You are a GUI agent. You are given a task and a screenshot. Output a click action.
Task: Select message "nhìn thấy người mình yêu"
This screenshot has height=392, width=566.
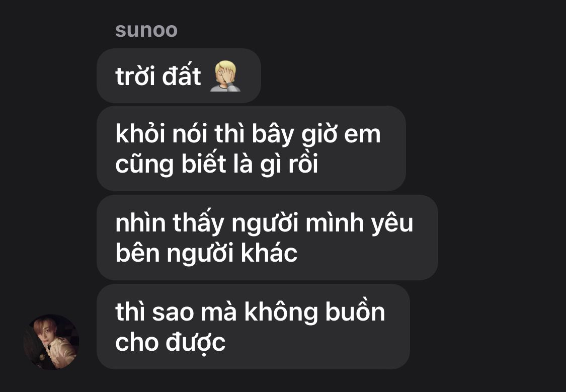(267, 238)
